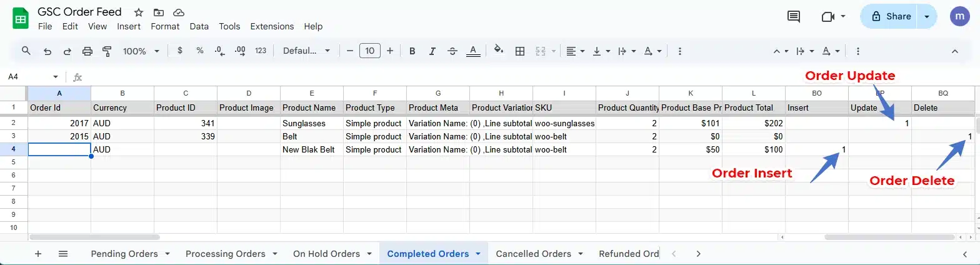The height and width of the screenshot is (265, 980).
Task: Open Completed Orders tab dropdown arrow
Action: click(x=478, y=254)
